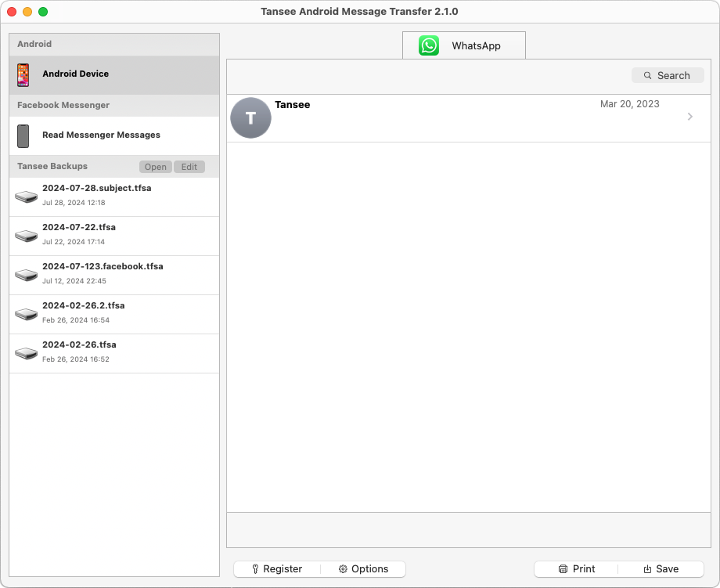Select the Android Device phone icon
This screenshot has width=720, height=588.
23,75
